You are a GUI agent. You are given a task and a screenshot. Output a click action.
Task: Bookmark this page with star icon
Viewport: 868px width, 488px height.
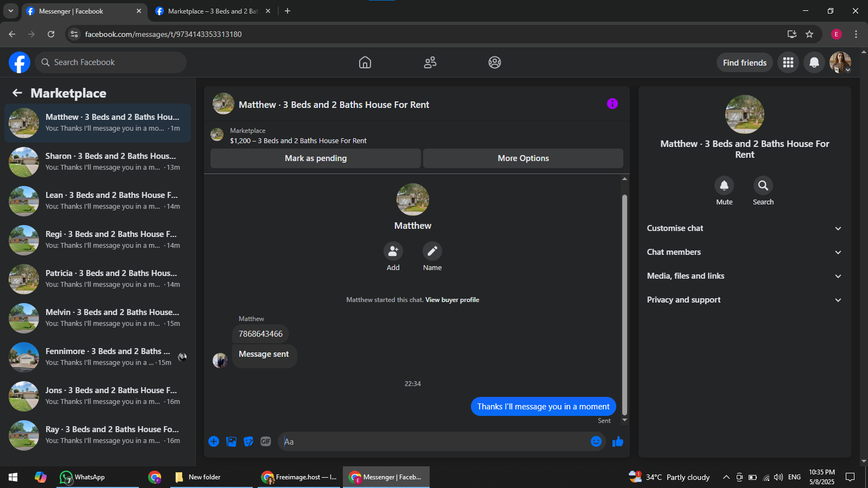[809, 34]
